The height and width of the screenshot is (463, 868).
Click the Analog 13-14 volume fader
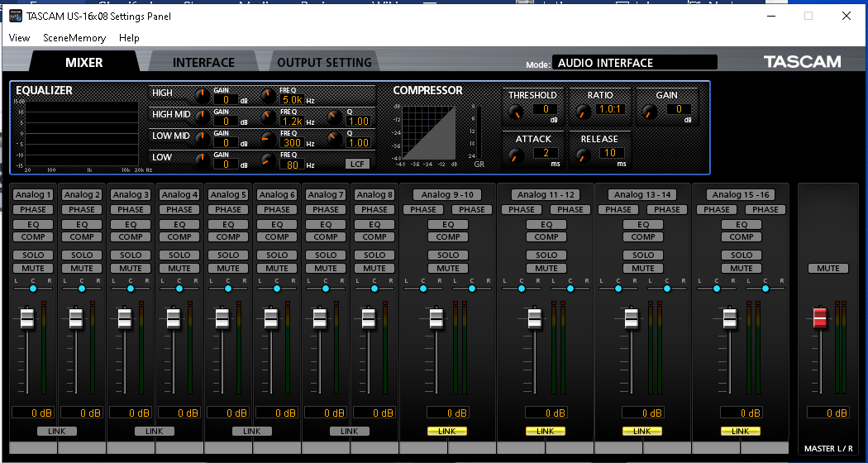click(631, 318)
